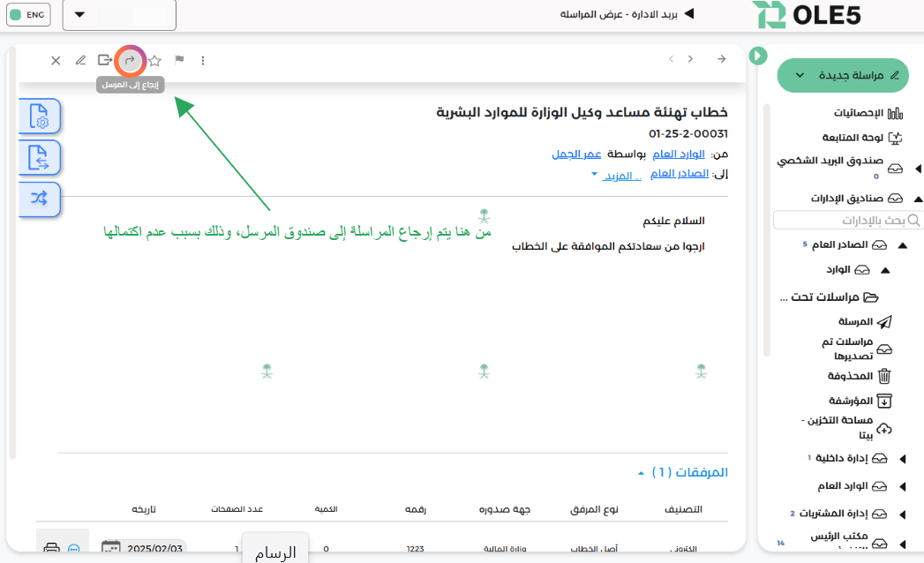924x563 pixels.
Task: Click the attachment date 2025/02/03
Action: [154, 548]
